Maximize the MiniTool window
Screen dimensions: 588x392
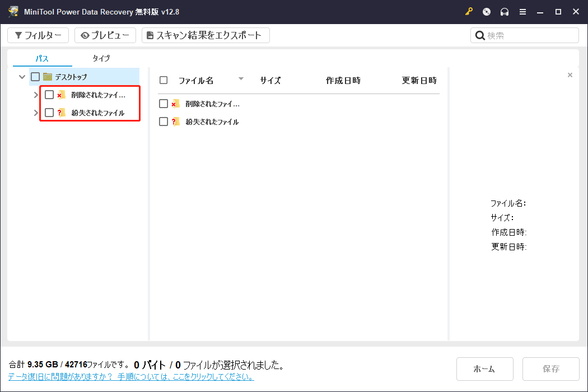[558, 12]
